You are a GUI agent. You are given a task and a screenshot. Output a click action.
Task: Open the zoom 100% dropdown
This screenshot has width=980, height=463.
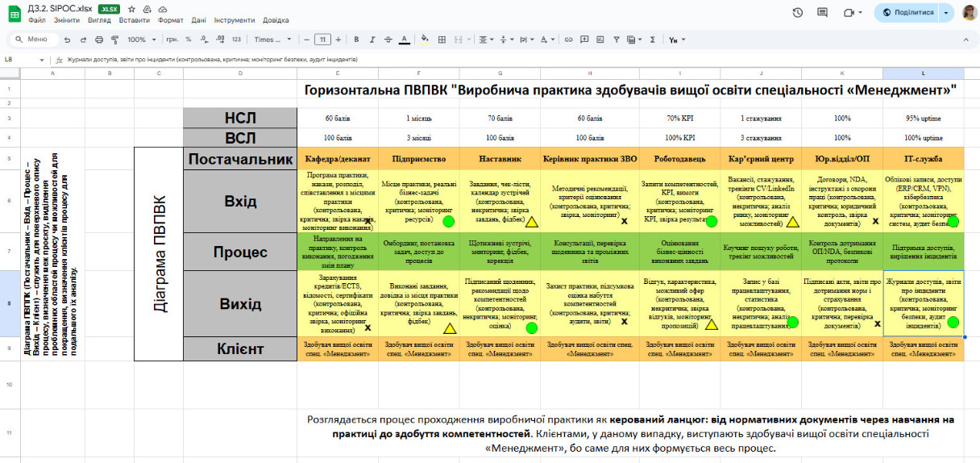click(141, 39)
